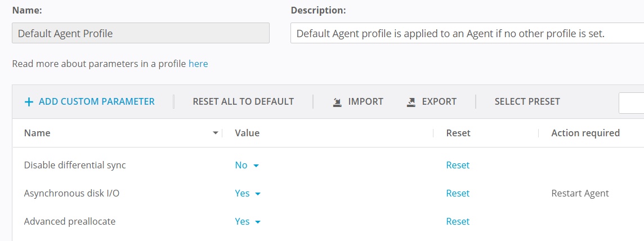Click the Export tray icon

411,102
